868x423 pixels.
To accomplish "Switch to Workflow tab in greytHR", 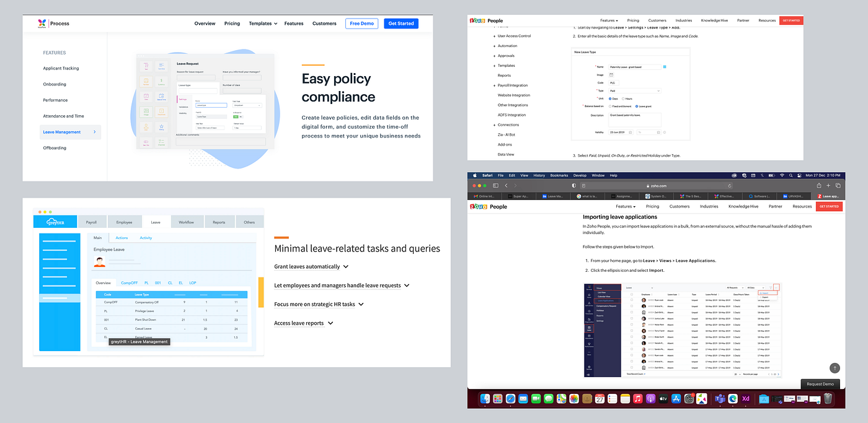I will click(186, 222).
